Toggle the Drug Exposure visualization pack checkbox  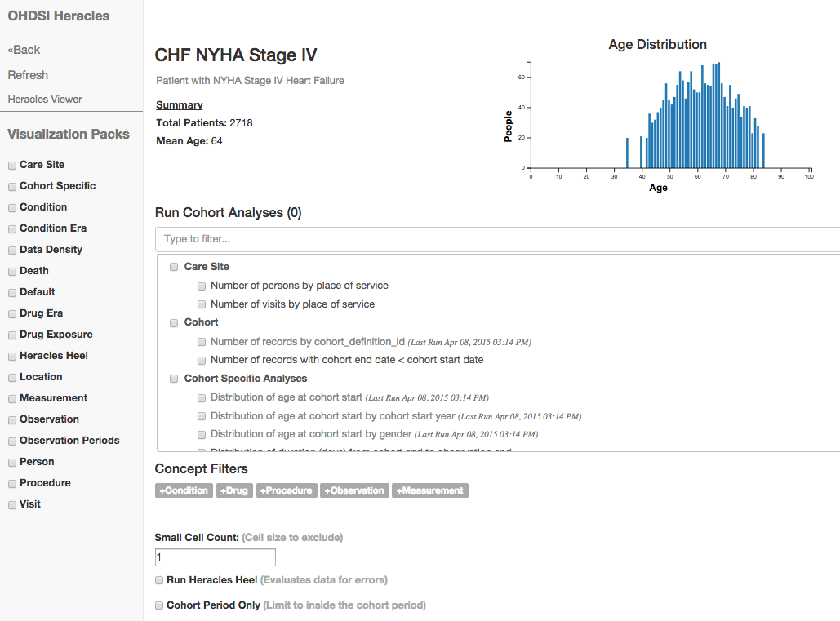pyautogui.click(x=12, y=335)
